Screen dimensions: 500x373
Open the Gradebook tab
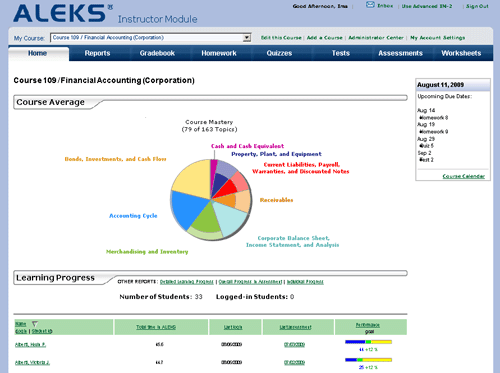(x=157, y=53)
